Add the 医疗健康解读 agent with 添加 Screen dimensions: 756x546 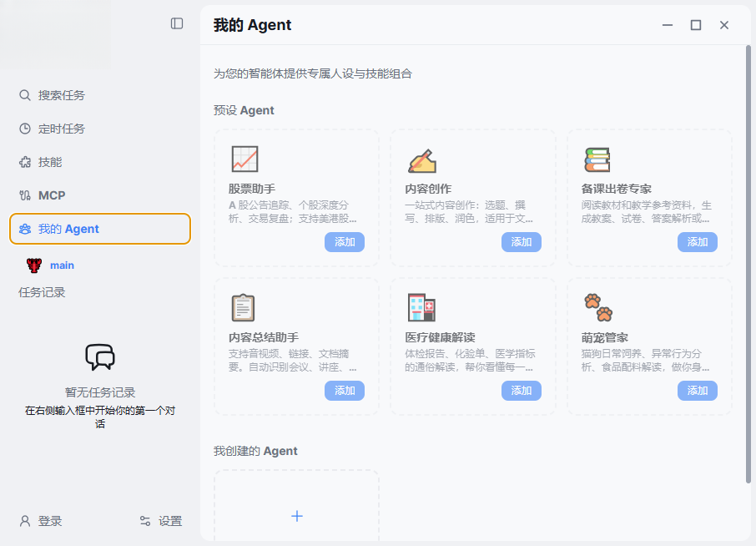[x=522, y=391]
